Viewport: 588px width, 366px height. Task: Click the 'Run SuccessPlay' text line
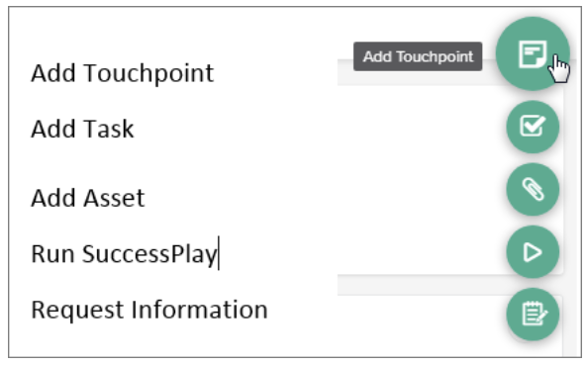(124, 254)
